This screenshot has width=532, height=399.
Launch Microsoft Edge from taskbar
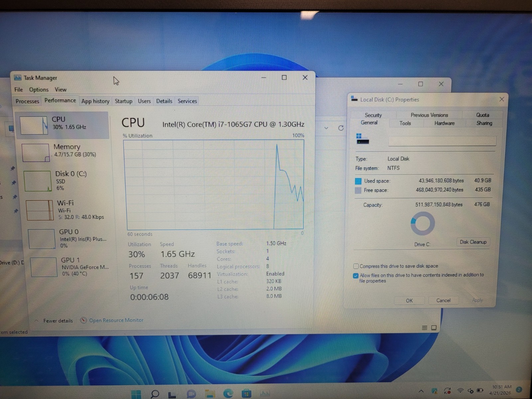pyautogui.click(x=228, y=394)
